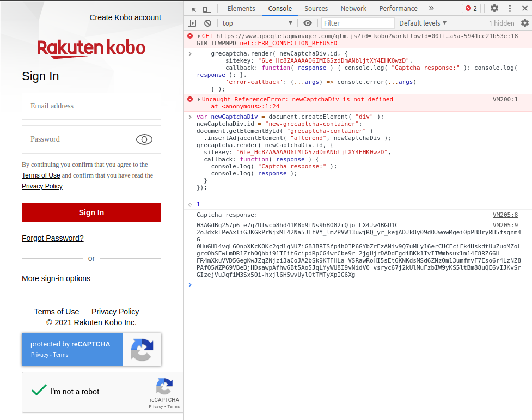
Task: Switch to the Elements tab
Action: coord(241,9)
